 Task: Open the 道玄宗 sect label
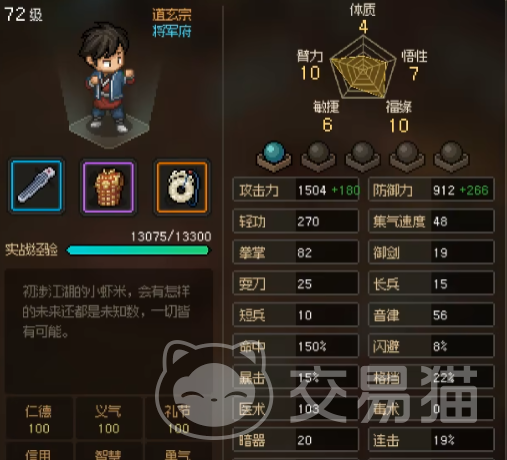click(172, 15)
